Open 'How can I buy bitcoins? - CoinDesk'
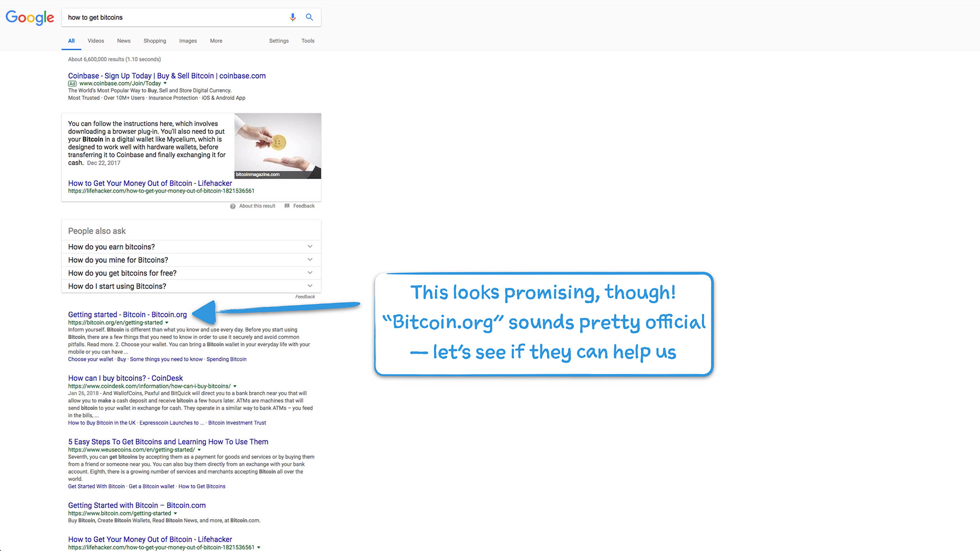Screen dimensions: 980x551 tap(125, 378)
